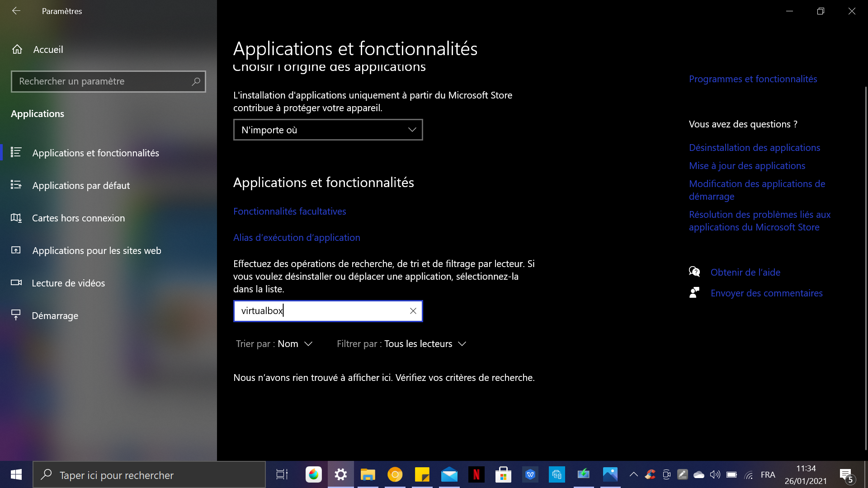This screenshot has height=488, width=868.
Task: Click the magnifier icon in settings search
Action: [x=196, y=81]
